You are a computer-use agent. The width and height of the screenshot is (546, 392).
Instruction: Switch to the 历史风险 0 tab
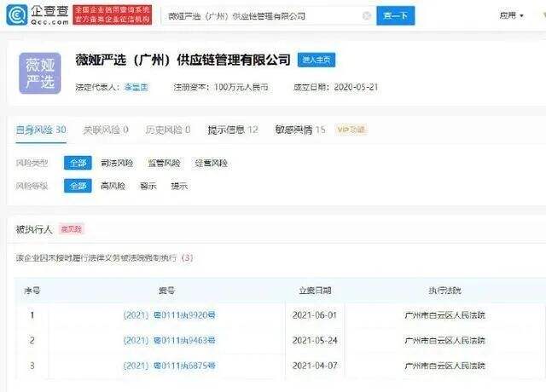(168, 130)
